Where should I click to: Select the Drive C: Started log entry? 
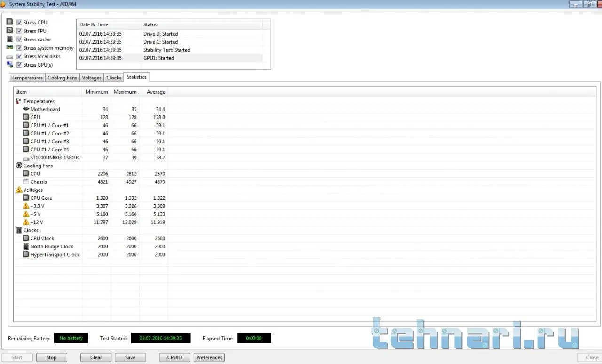[x=169, y=42]
